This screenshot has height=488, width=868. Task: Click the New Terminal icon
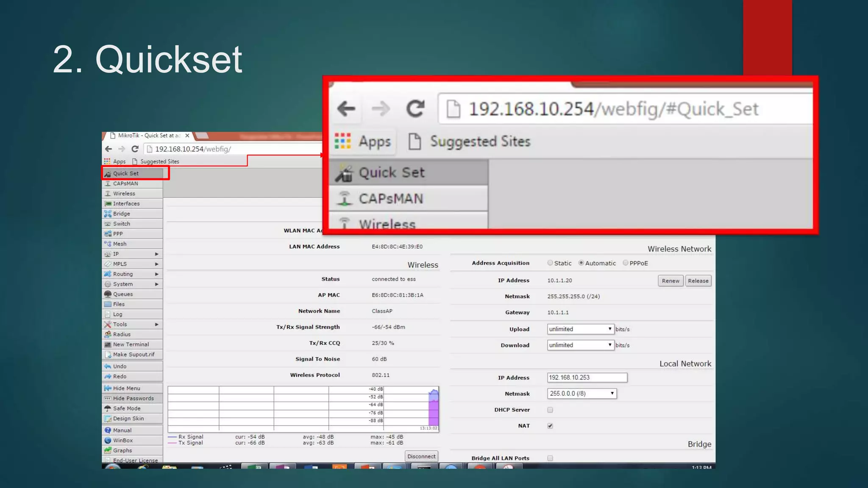click(x=108, y=344)
